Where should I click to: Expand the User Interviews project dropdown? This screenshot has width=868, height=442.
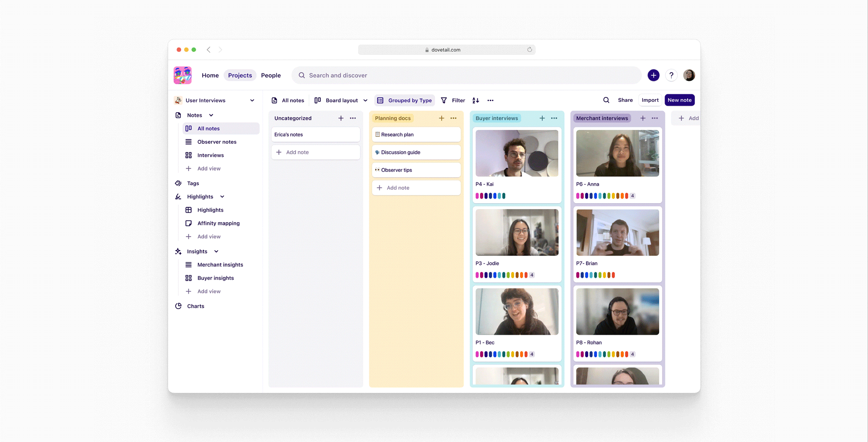click(252, 100)
